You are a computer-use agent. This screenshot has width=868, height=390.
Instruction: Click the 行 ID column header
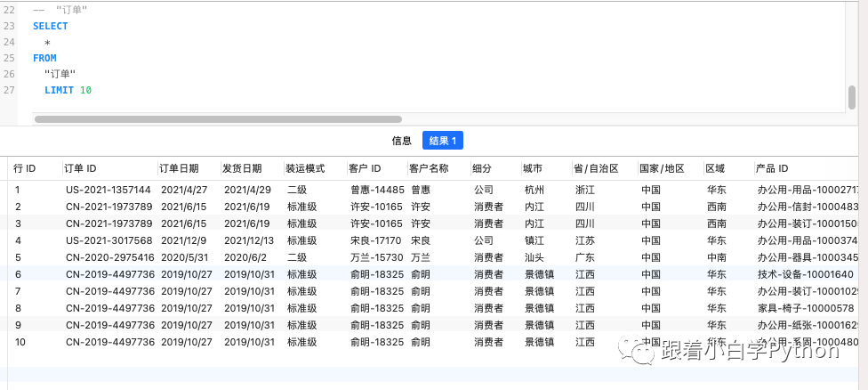24,168
